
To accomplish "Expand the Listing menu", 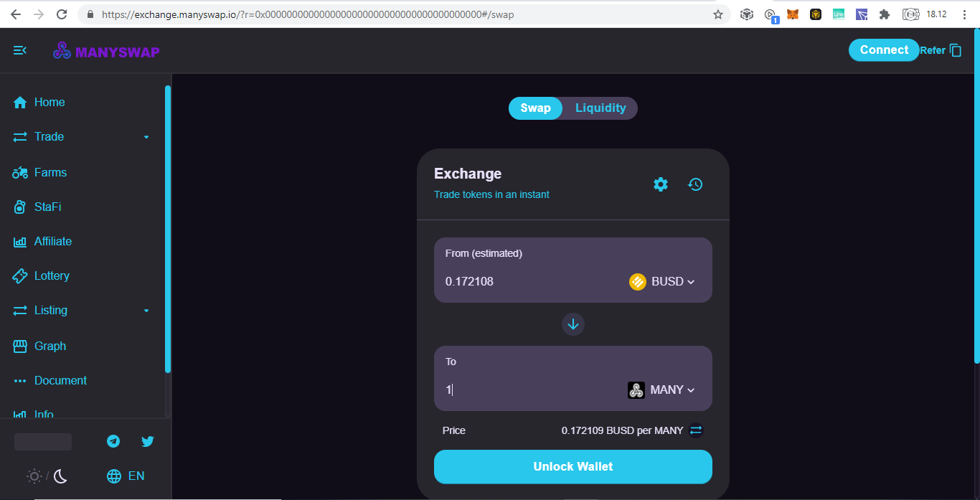I will pyautogui.click(x=83, y=310).
